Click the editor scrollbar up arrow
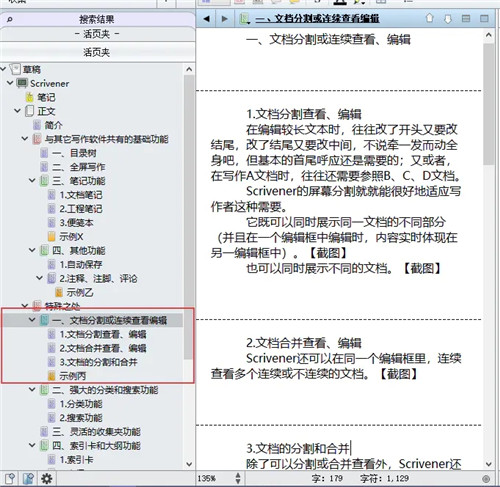The height and width of the screenshot is (487, 500). tap(489, 34)
